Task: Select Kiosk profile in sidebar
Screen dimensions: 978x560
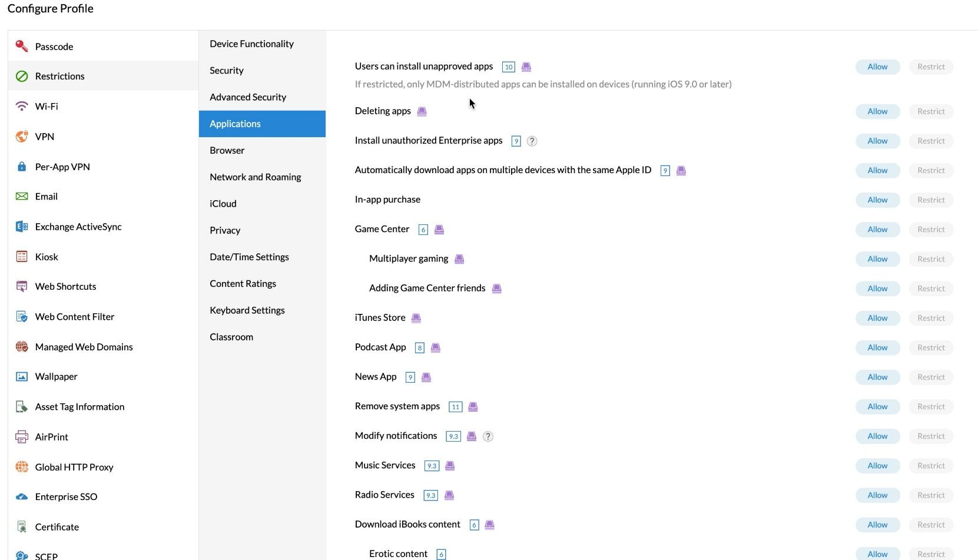Action: (x=103, y=257)
